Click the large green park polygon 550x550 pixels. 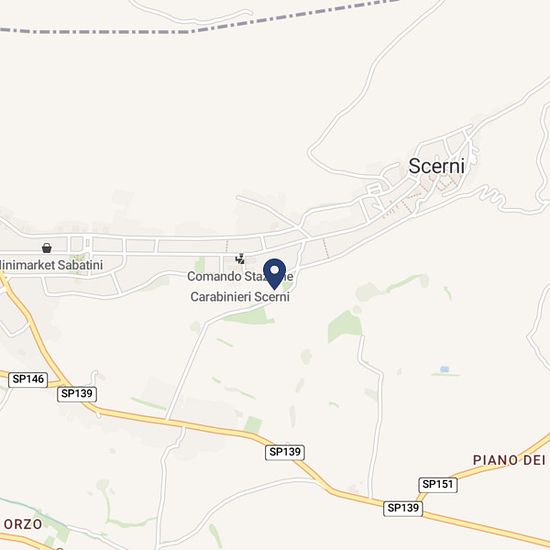pyautogui.click(x=345, y=326)
